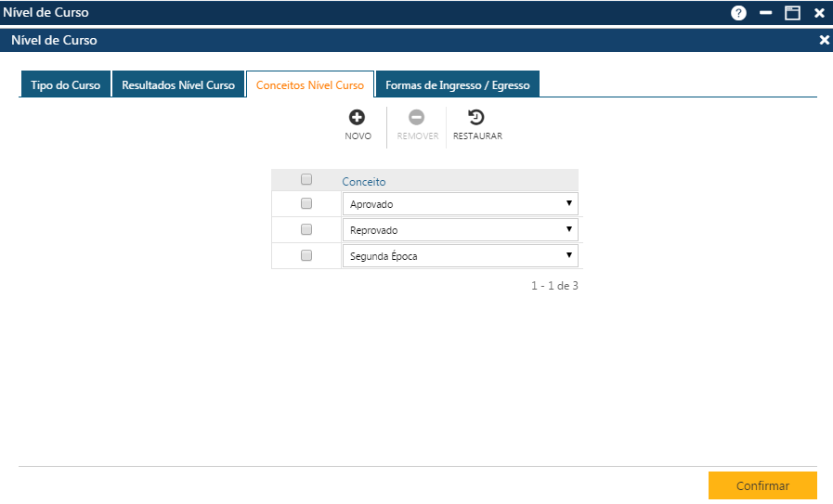Open the Resultados Nível Curso tab
Image resolution: width=833 pixels, height=504 pixels.
pyautogui.click(x=178, y=84)
